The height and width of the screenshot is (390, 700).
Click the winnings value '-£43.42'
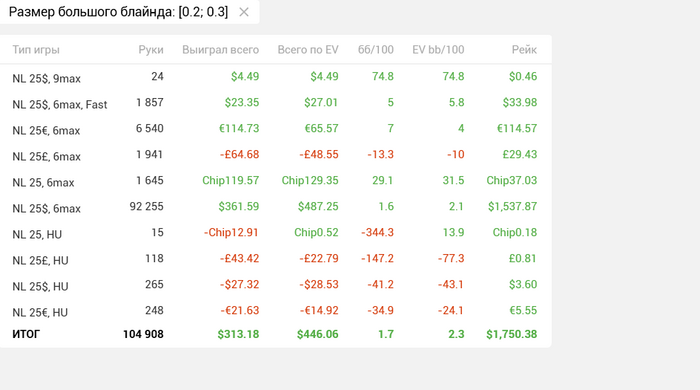click(x=239, y=258)
